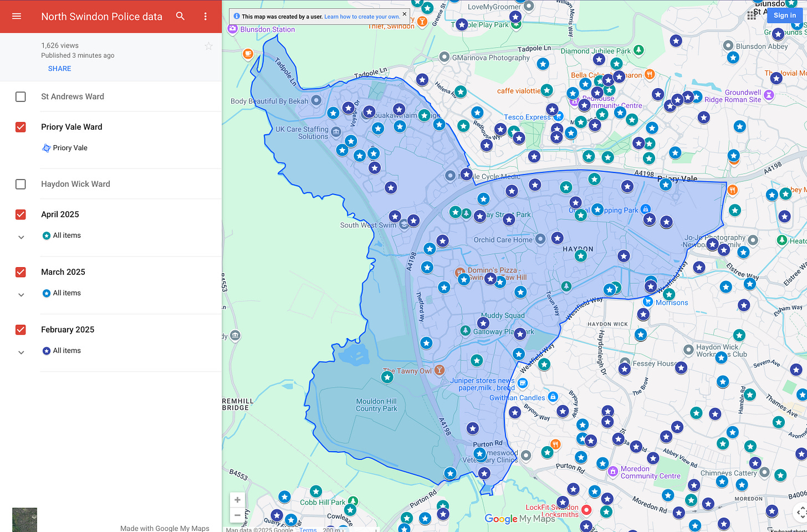Click the UK Care Staffing Solutions marker
Image resolution: width=807 pixels, height=532 pixels.
click(336, 132)
